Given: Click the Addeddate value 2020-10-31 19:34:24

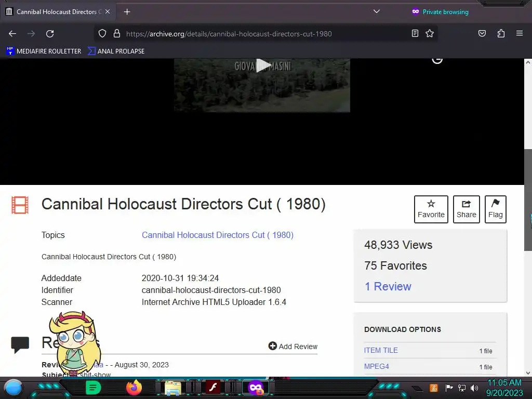Looking at the screenshot, I should (180, 278).
